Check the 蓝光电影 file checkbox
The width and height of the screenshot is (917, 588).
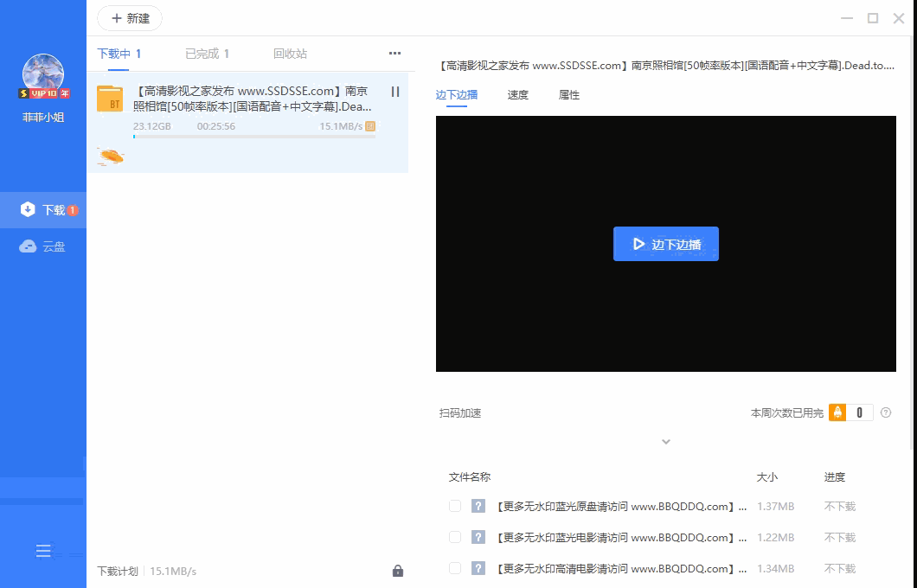(455, 537)
